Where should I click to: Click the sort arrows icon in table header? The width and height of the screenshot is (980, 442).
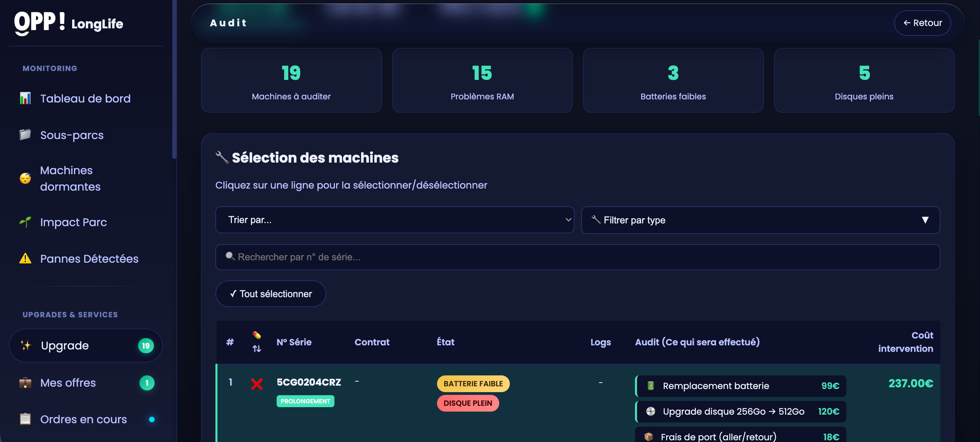point(257,348)
